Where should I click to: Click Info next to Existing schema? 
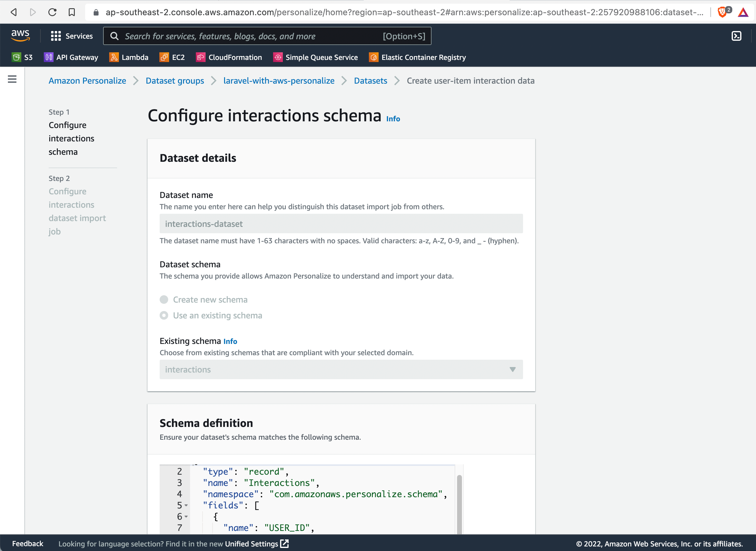point(230,341)
